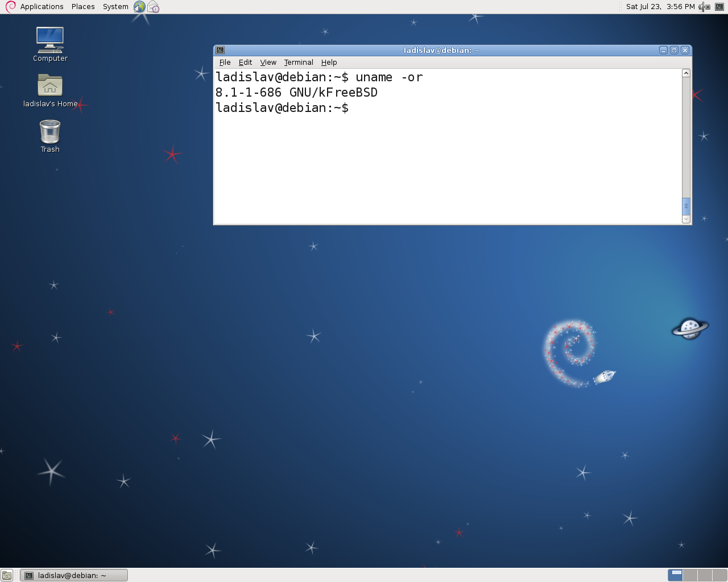Open the System menu in top panel
The width and height of the screenshot is (728, 582).
[115, 7]
